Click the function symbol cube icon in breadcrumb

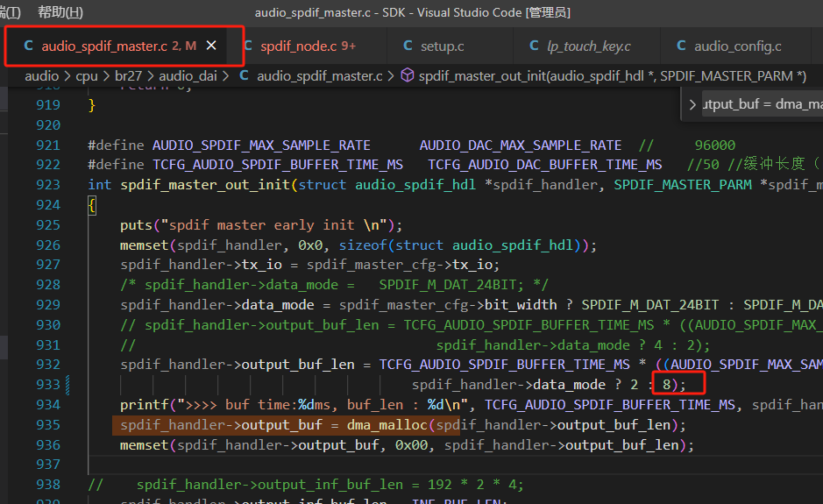(x=408, y=75)
